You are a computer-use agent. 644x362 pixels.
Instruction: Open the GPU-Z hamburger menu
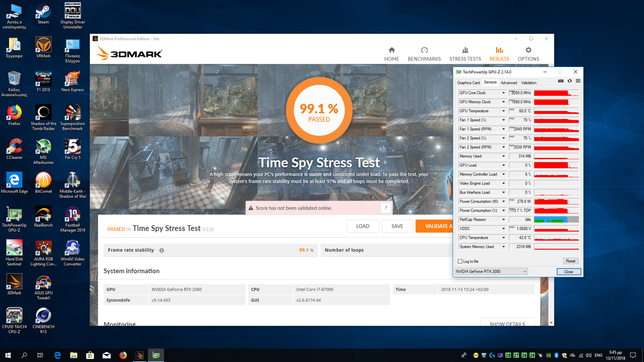pyautogui.click(x=578, y=81)
